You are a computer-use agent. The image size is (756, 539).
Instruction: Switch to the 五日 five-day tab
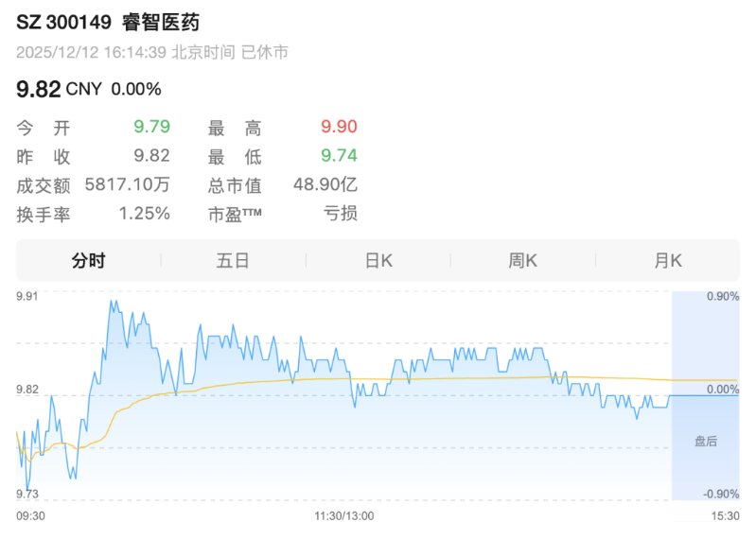(x=233, y=261)
